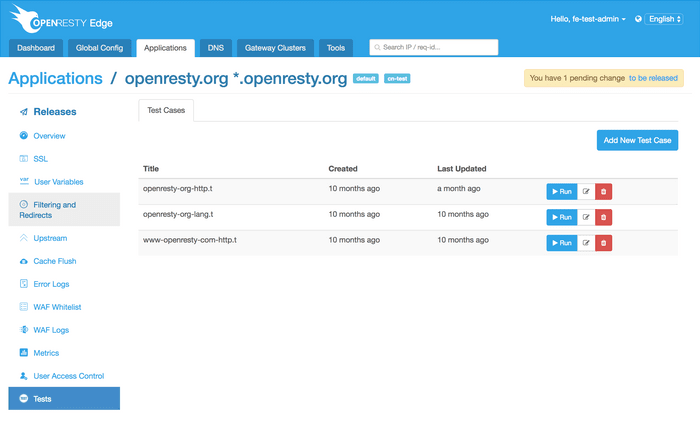The image size is (700, 421).
Task: Click the Error Logs document icon
Action: (x=24, y=283)
